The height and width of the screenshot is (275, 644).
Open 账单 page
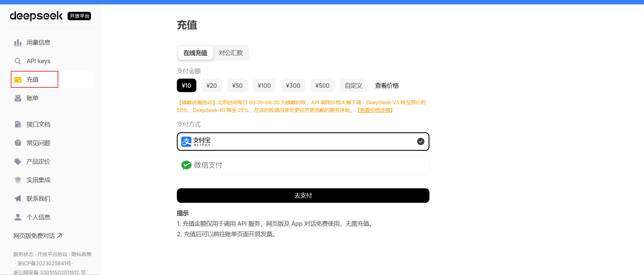[x=51, y=98]
